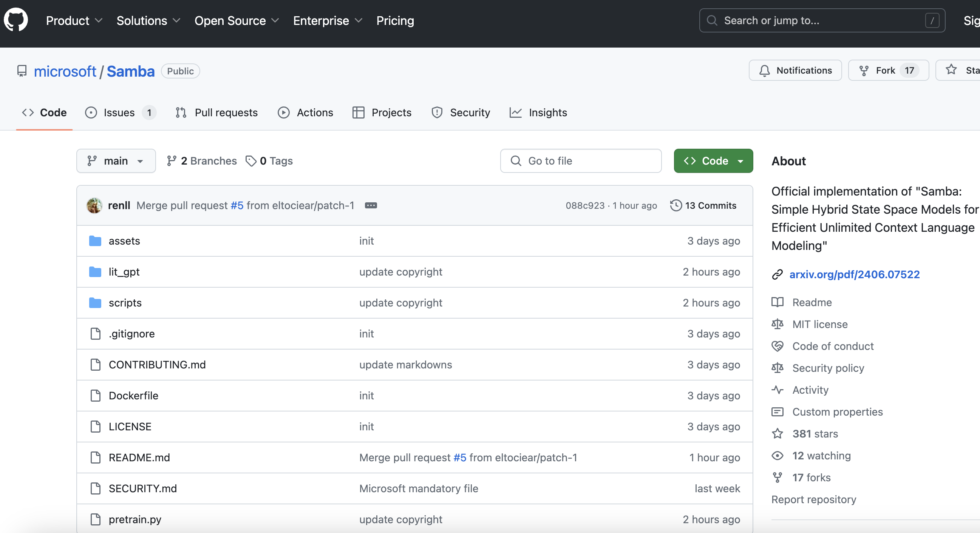Open pull request #5 in latest commit
980x533 pixels.
click(236, 205)
